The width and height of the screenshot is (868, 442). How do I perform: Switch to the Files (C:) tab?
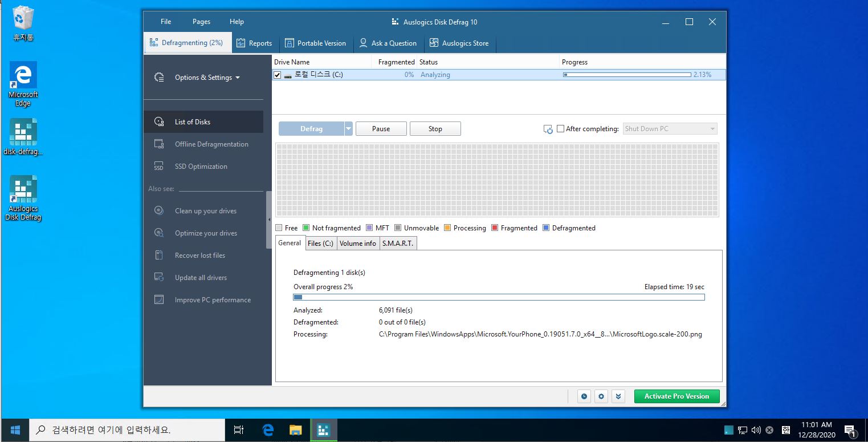(320, 244)
